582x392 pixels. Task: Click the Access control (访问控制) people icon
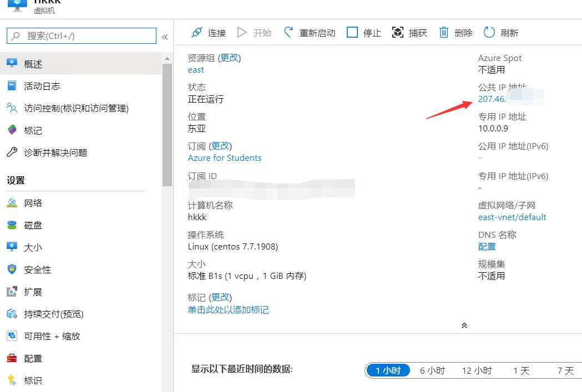[x=12, y=108]
